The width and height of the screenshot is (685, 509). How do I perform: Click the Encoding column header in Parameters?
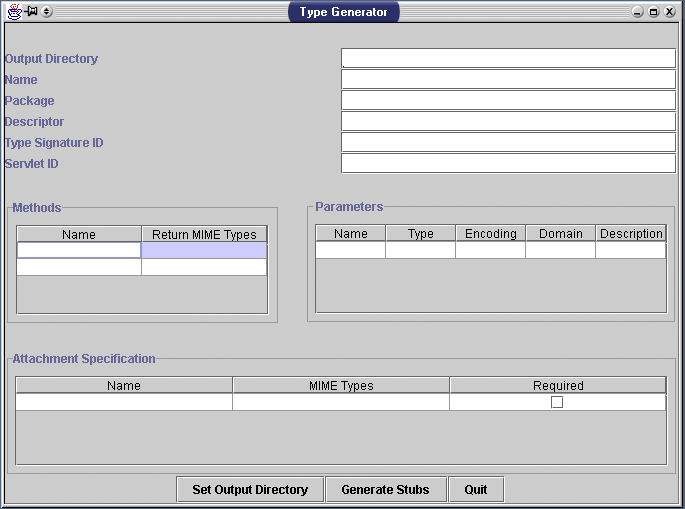pyautogui.click(x=490, y=234)
